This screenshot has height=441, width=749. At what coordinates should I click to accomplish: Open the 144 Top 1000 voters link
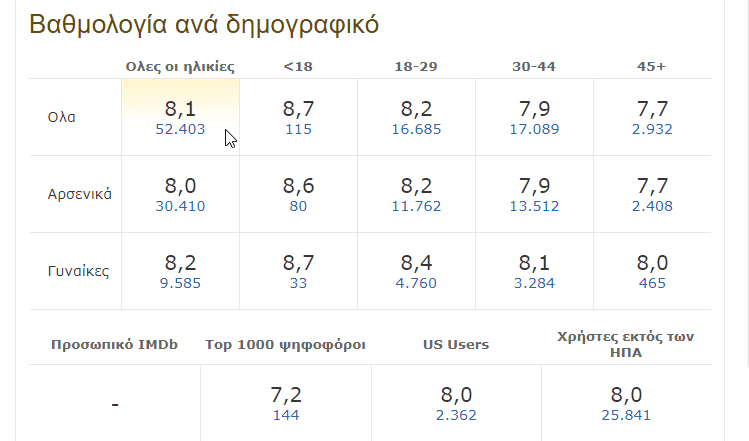(x=286, y=415)
